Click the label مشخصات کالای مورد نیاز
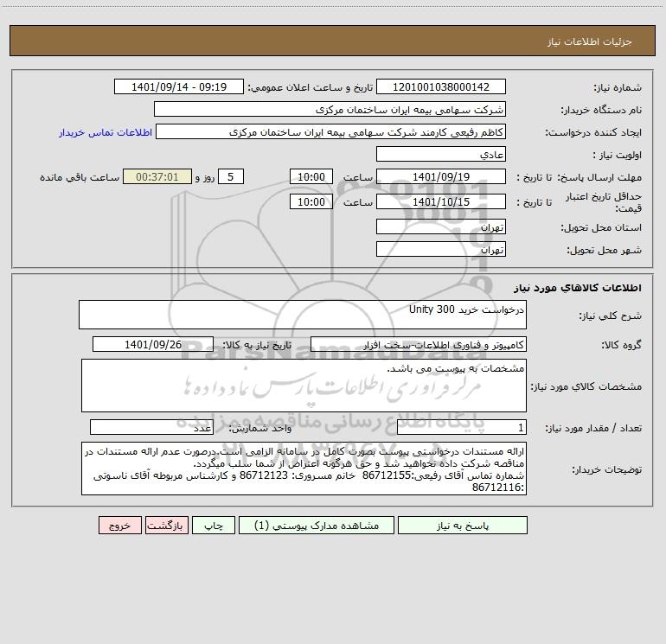This screenshot has width=666, height=644. pyautogui.click(x=586, y=386)
